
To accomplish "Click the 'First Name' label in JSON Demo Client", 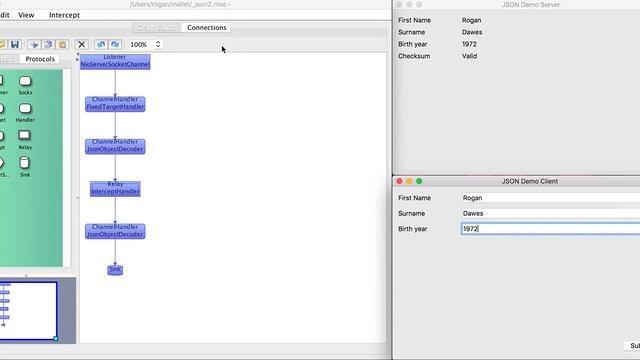I will pyautogui.click(x=414, y=198).
